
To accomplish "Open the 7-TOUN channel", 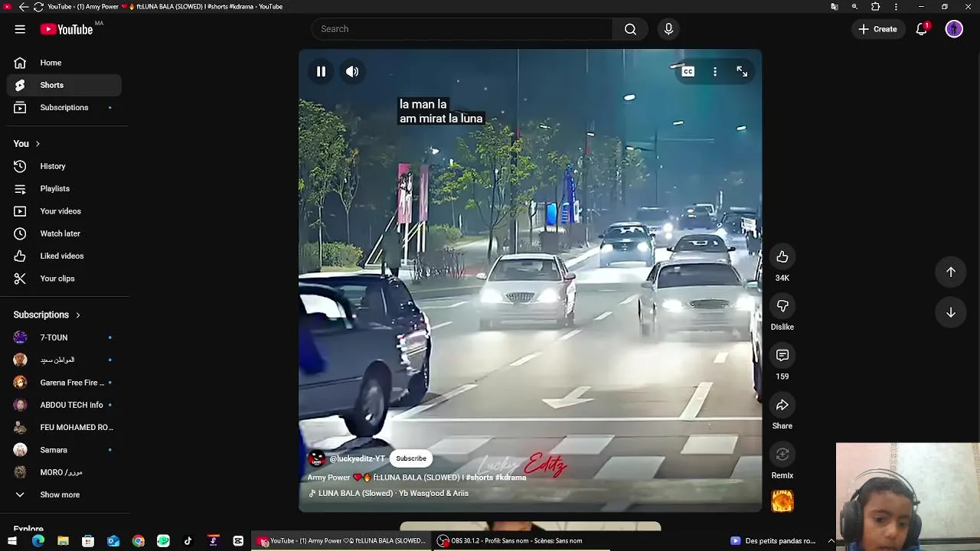I will pyautogui.click(x=64, y=337).
